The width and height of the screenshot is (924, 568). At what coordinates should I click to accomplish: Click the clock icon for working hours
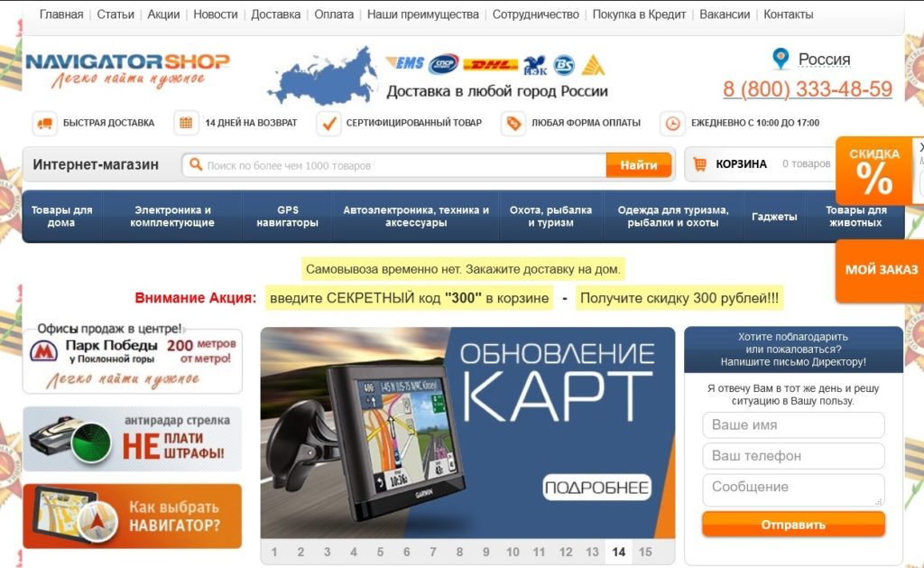[x=672, y=124]
